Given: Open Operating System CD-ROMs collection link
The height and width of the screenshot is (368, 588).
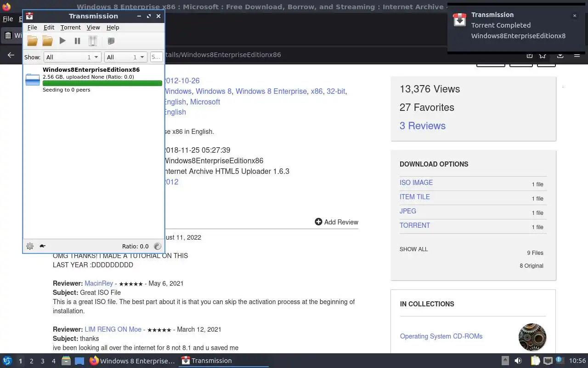Looking at the screenshot, I should pos(441,336).
